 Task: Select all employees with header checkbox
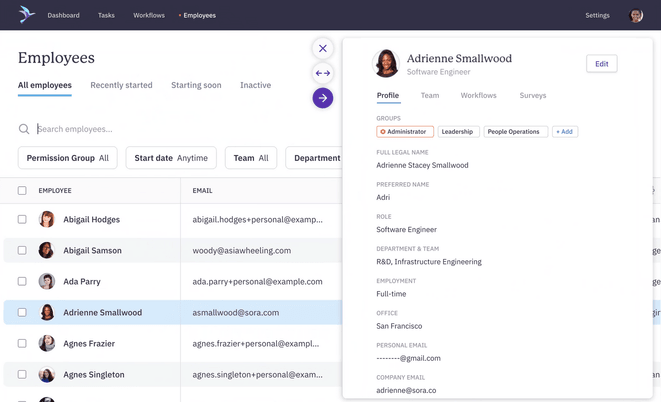pyautogui.click(x=22, y=190)
